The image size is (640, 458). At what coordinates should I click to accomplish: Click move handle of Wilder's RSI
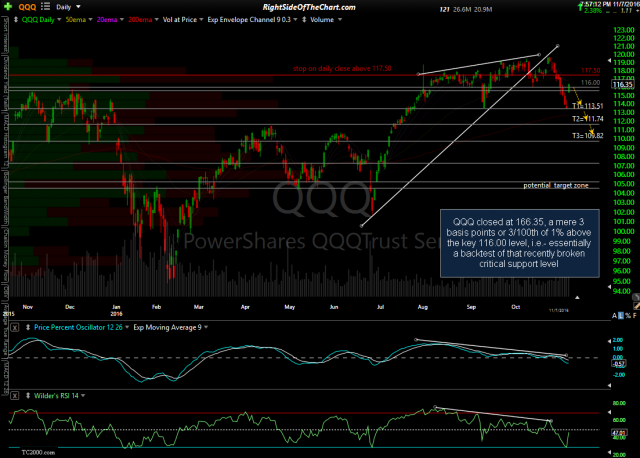pos(28,396)
